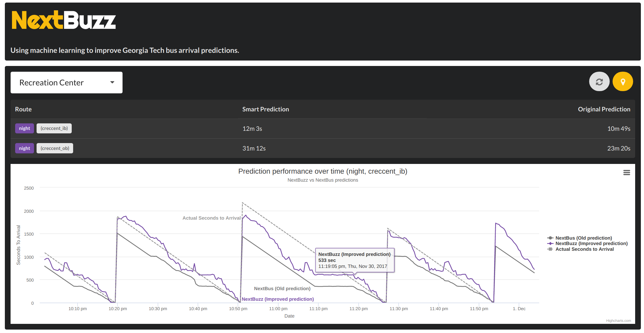This screenshot has height=333, width=644.
Task: Click the purple night tag on creccent_ib
Action: point(25,129)
